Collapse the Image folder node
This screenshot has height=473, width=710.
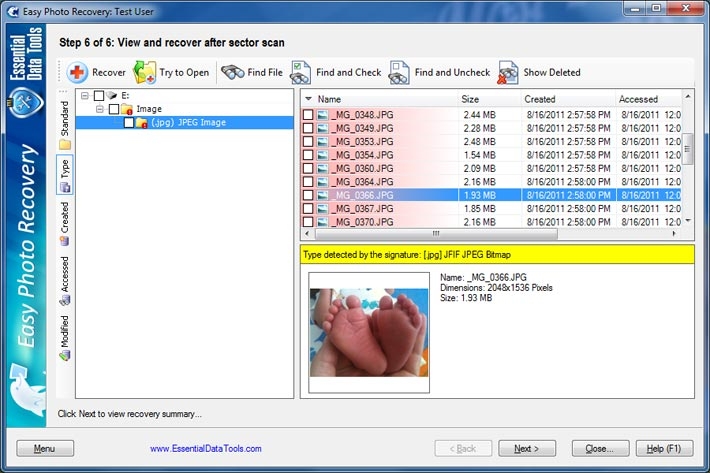pos(100,109)
